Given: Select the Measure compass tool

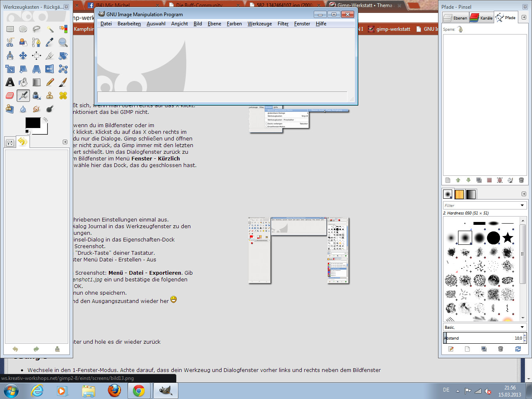Looking at the screenshot, I should (10, 56).
